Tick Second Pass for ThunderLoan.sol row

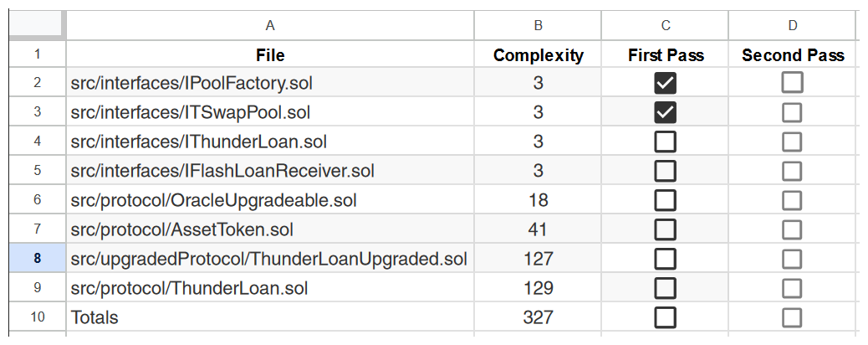(792, 288)
